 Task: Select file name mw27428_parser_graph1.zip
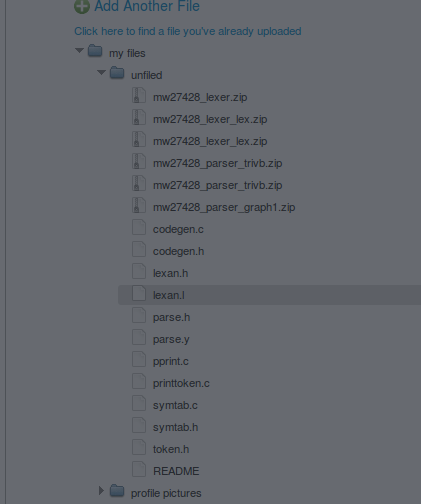click(224, 207)
